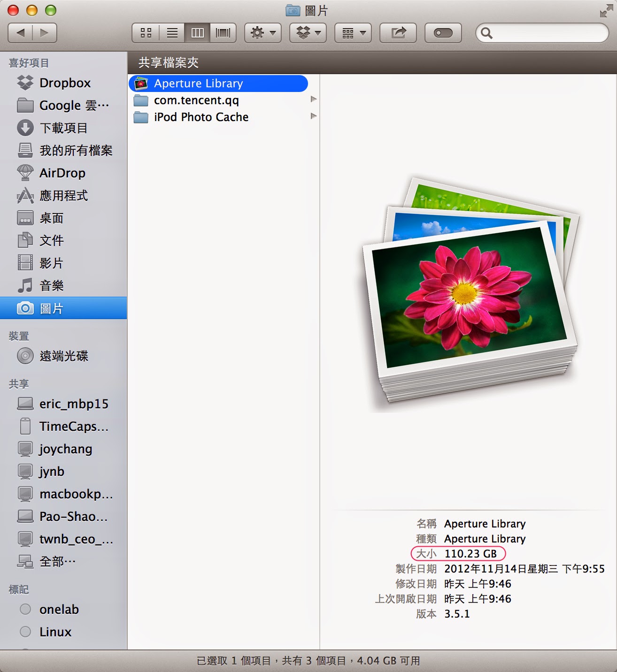
Task: Open 音樂 in the sidebar
Action: [63, 286]
